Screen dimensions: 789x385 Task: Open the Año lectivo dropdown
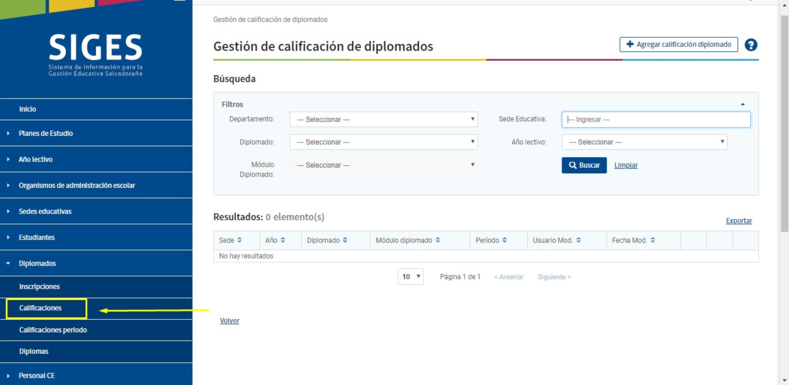pyautogui.click(x=645, y=142)
